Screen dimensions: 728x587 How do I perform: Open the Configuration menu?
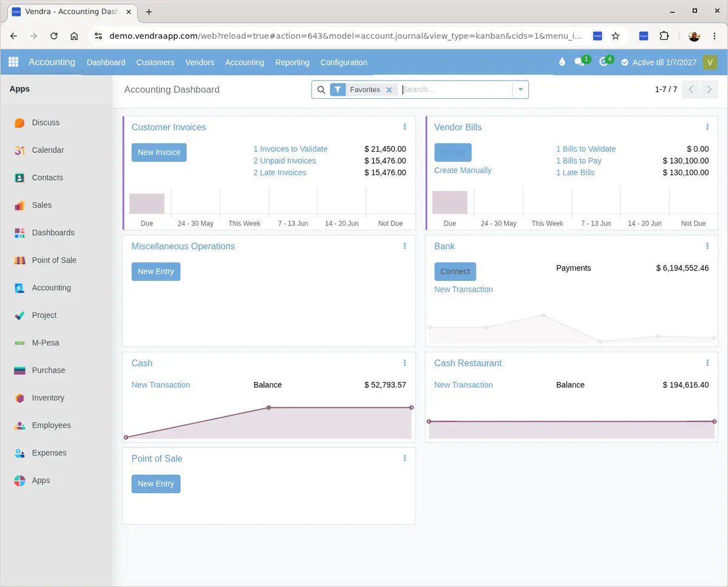coord(344,62)
